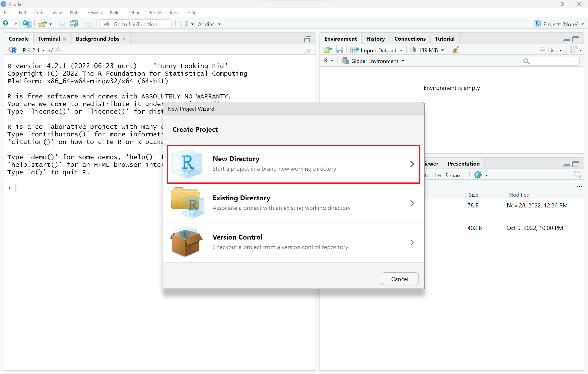
Task: Click the Open File folder icon
Action: [x=42, y=24]
